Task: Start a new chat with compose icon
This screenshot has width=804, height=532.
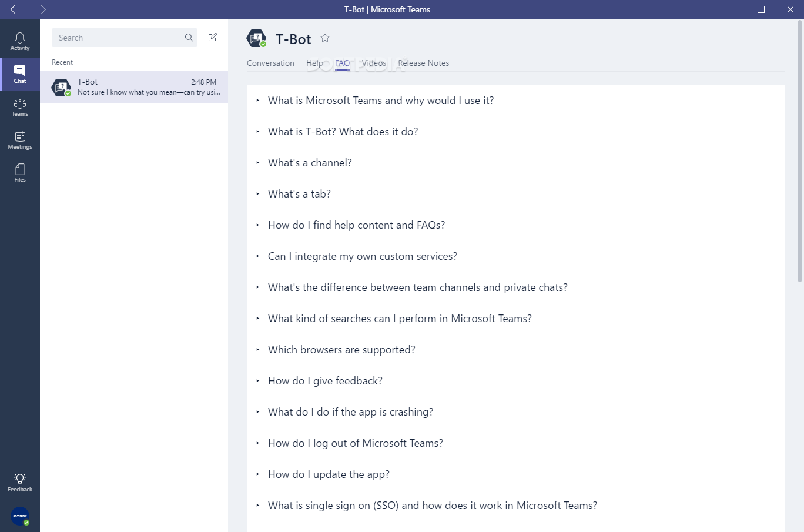Action: tap(213, 37)
